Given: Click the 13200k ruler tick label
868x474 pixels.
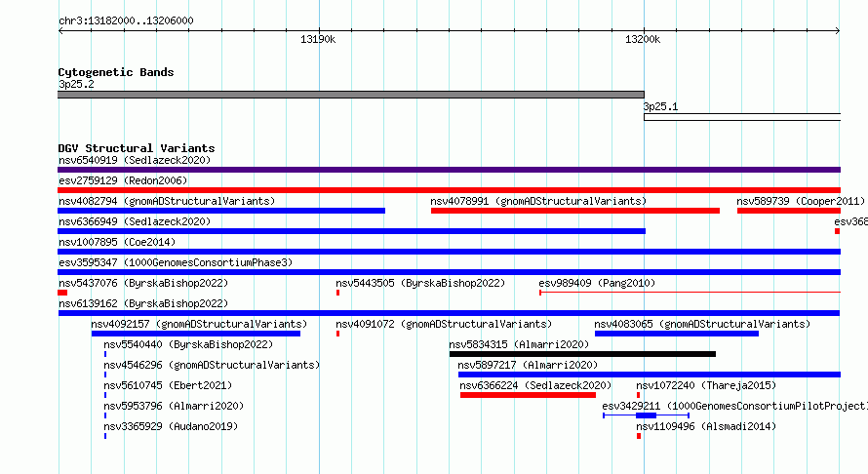Looking at the screenshot, I should (x=643, y=39).
